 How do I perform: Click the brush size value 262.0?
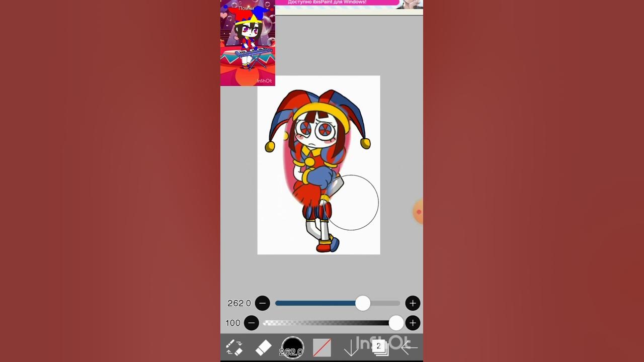(x=239, y=303)
